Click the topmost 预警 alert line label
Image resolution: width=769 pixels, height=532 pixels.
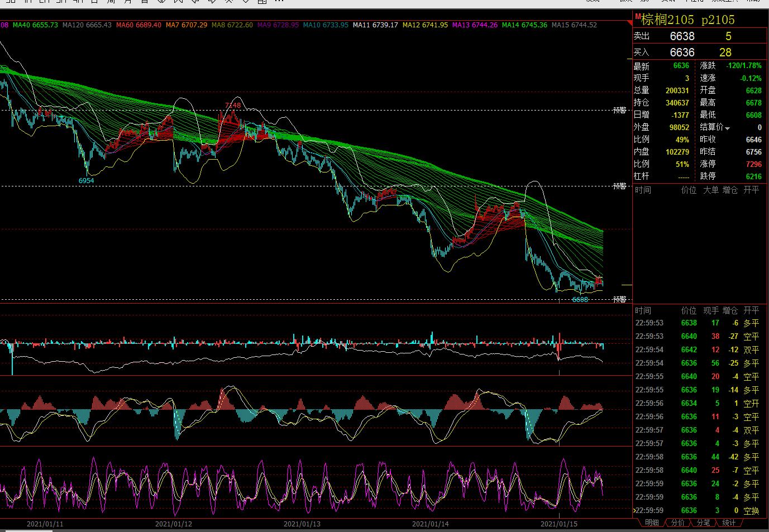coord(619,111)
